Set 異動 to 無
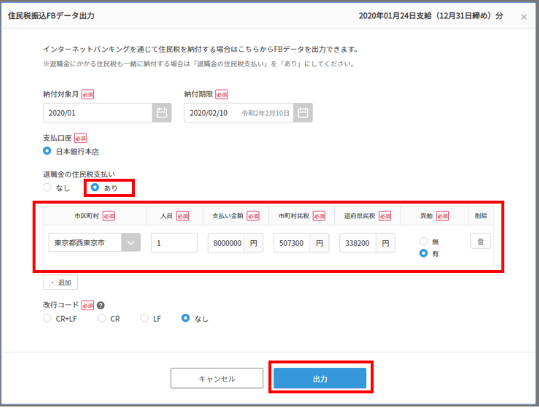The width and height of the screenshot is (539, 408). point(424,241)
